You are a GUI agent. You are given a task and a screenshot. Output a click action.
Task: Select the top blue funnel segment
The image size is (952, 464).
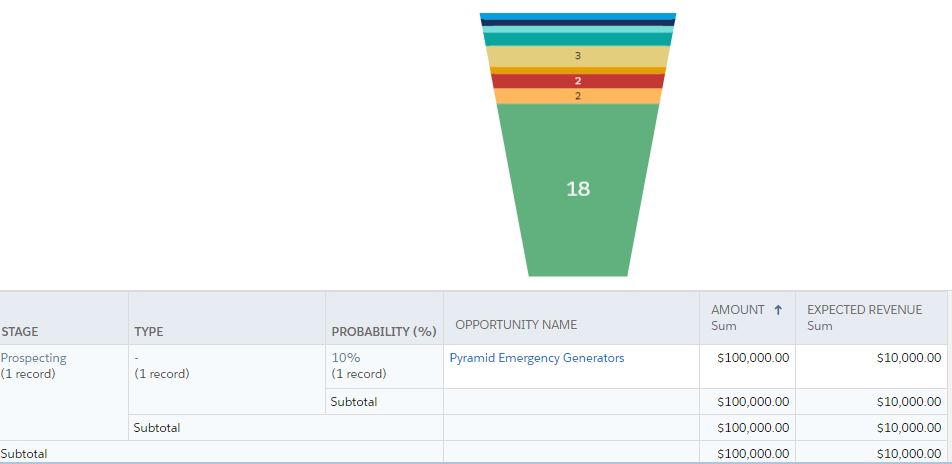pyautogui.click(x=578, y=16)
